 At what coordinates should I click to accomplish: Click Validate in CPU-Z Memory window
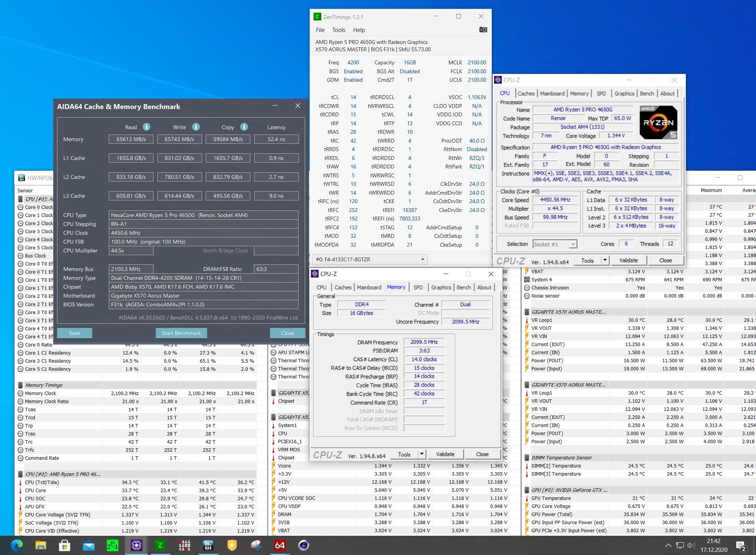click(445, 454)
